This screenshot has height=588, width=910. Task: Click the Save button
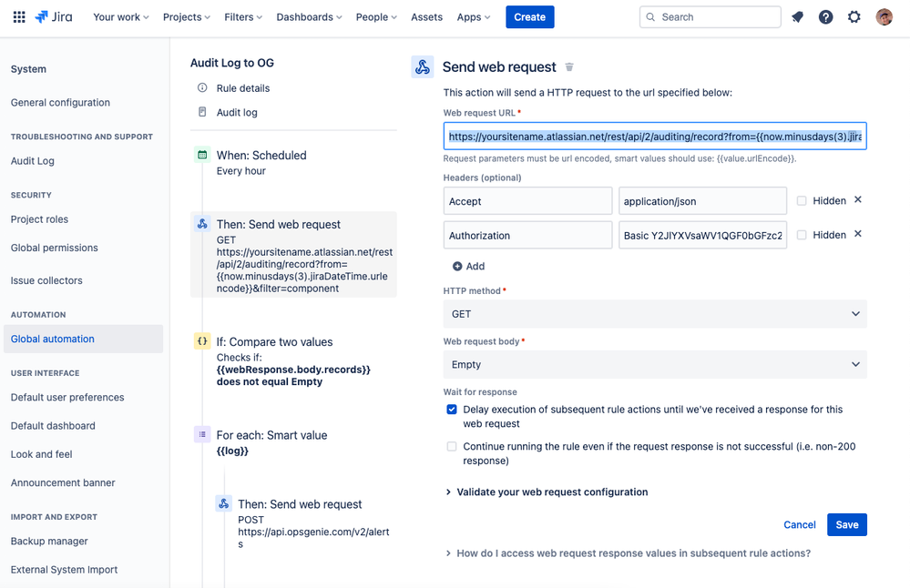click(x=847, y=525)
